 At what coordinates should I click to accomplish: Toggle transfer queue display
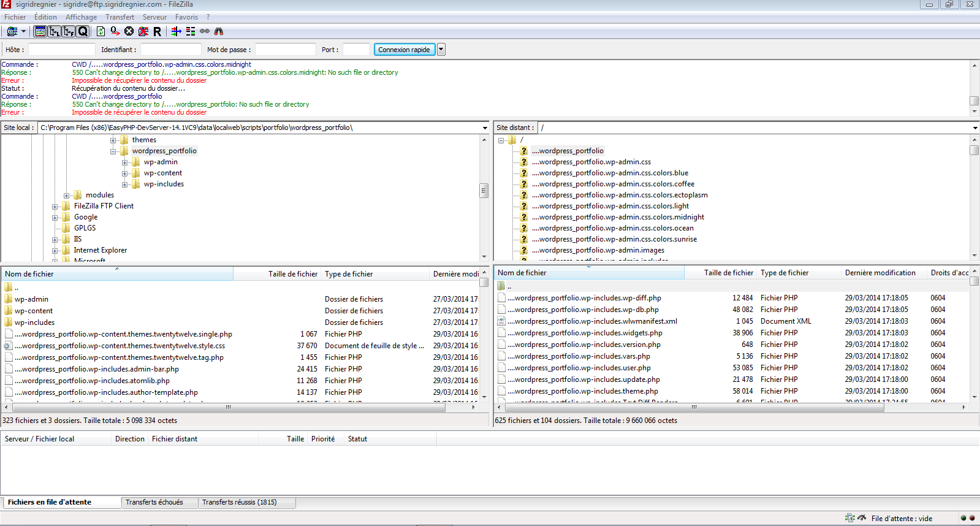click(83, 31)
